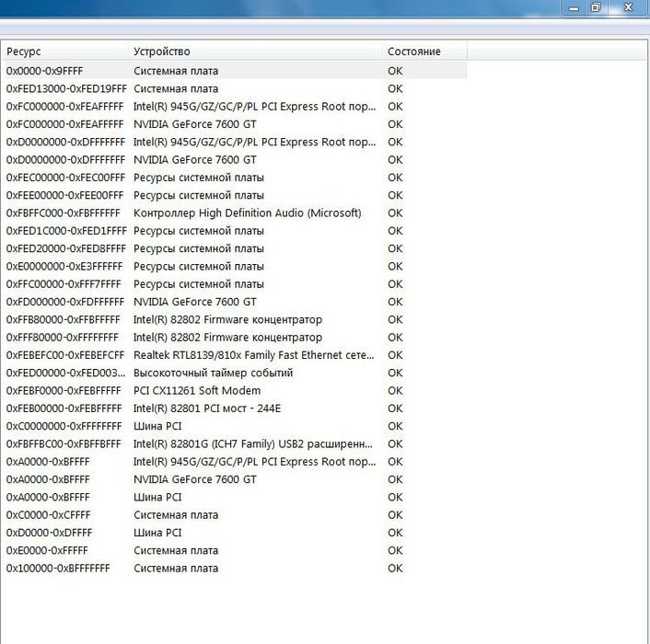Click NVIDIA GeForce 7600 GT in the 0xFC000000-0xFEAFFFFF row
Image resolution: width=650 pixels, height=644 pixels.
click(195, 124)
